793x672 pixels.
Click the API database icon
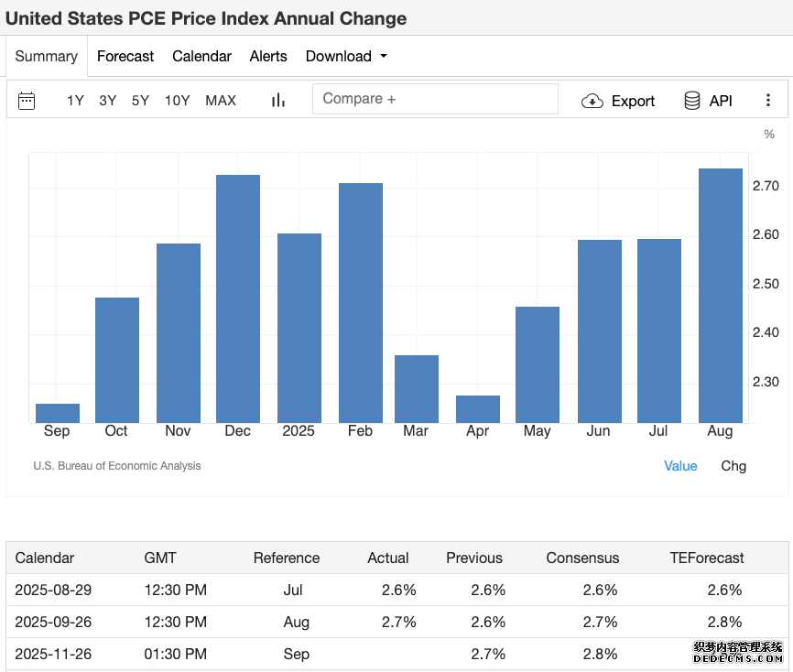point(692,101)
